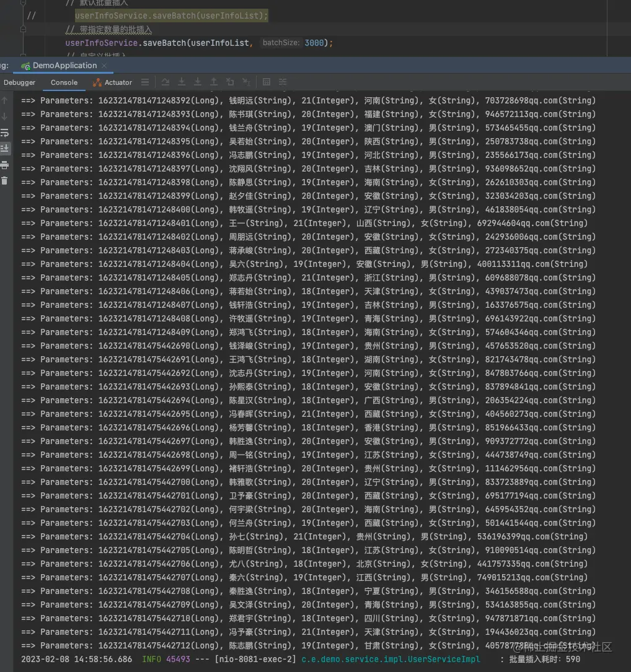Click the first Step Into arrow icon
This screenshot has width=631, height=672.
(182, 82)
